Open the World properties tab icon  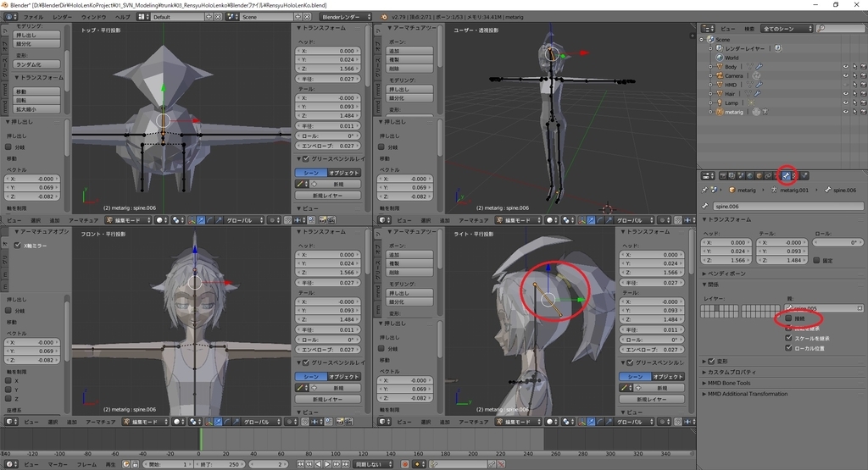click(x=750, y=176)
